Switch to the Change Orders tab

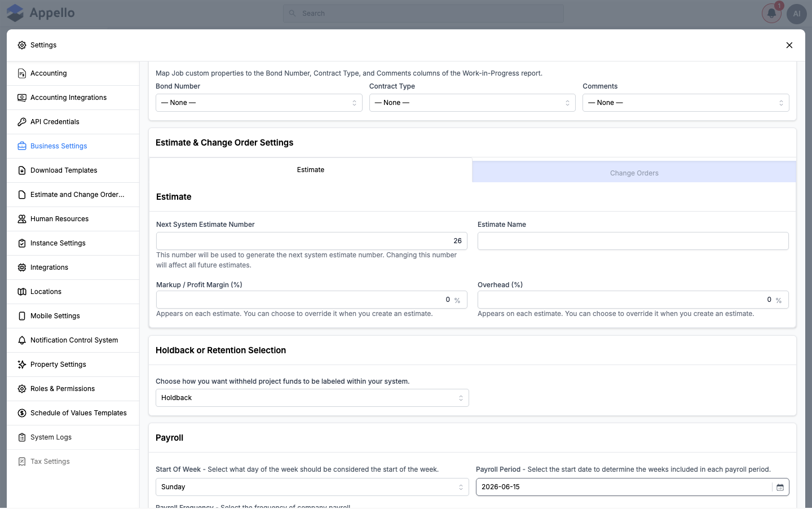pos(634,172)
